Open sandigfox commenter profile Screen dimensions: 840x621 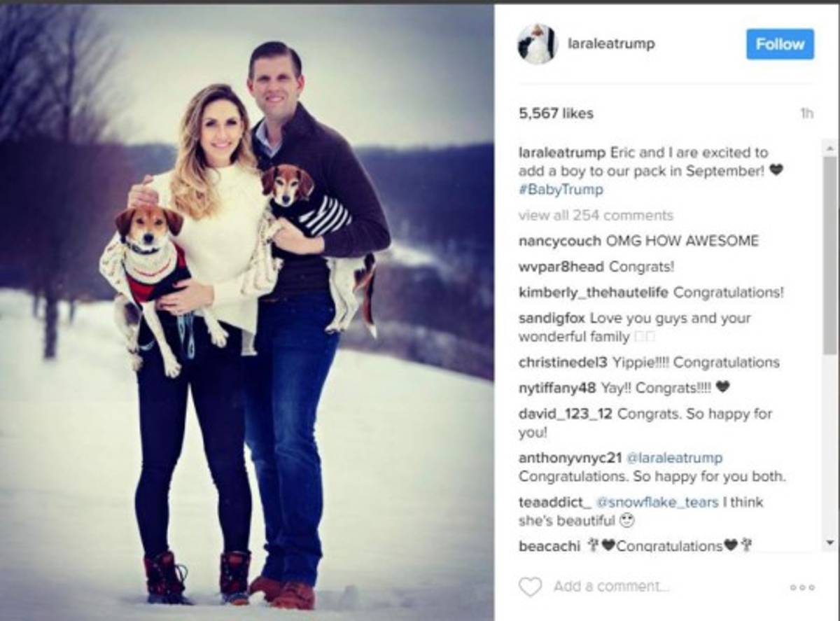pyautogui.click(x=552, y=318)
